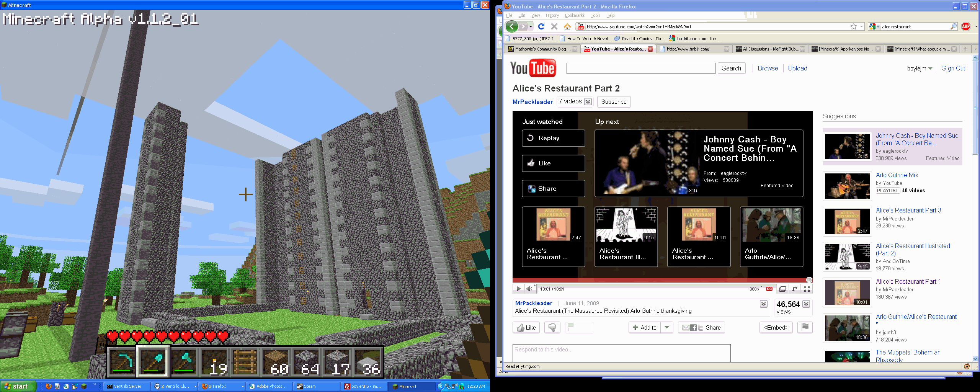Open back/forward history dropdown arrow
The height and width of the screenshot is (392, 980).
point(531,26)
